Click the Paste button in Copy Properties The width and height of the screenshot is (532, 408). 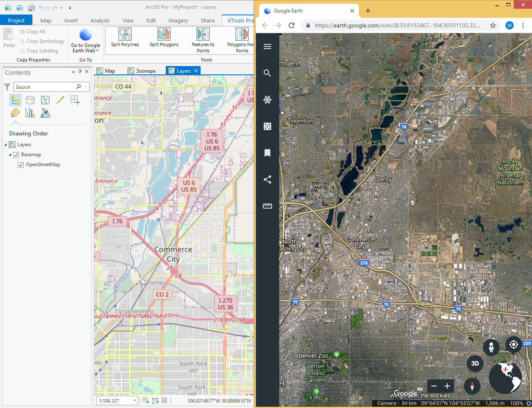coord(9,38)
